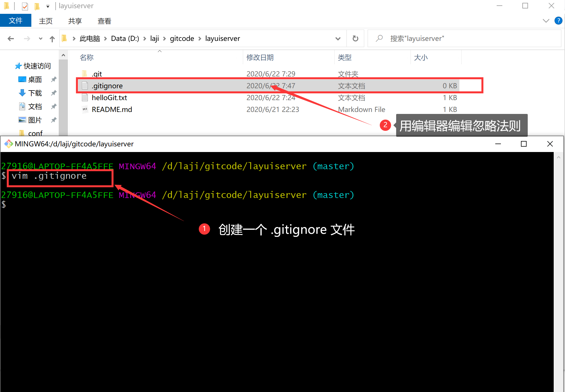The image size is (565, 392).
Task: Unpin 桌面 using its pin icon
Action: pyautogui.click(x=54, y=80)
